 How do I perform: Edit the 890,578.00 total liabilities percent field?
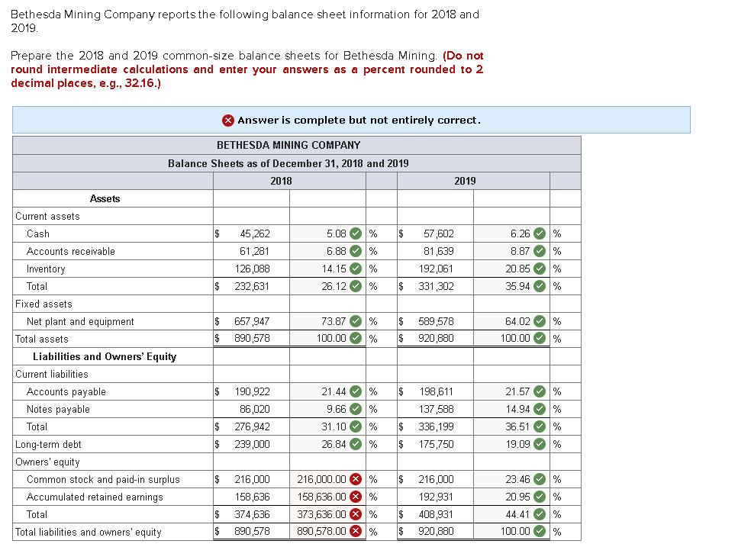(x=327, y=531)
